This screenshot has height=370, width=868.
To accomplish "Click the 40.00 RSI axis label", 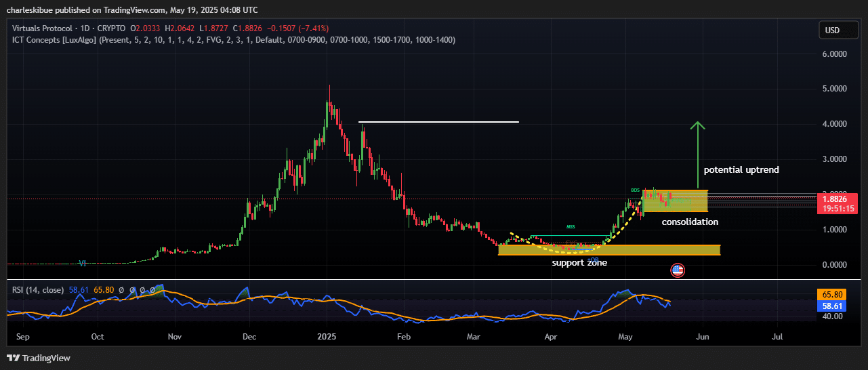I will [x=833, y=316].
